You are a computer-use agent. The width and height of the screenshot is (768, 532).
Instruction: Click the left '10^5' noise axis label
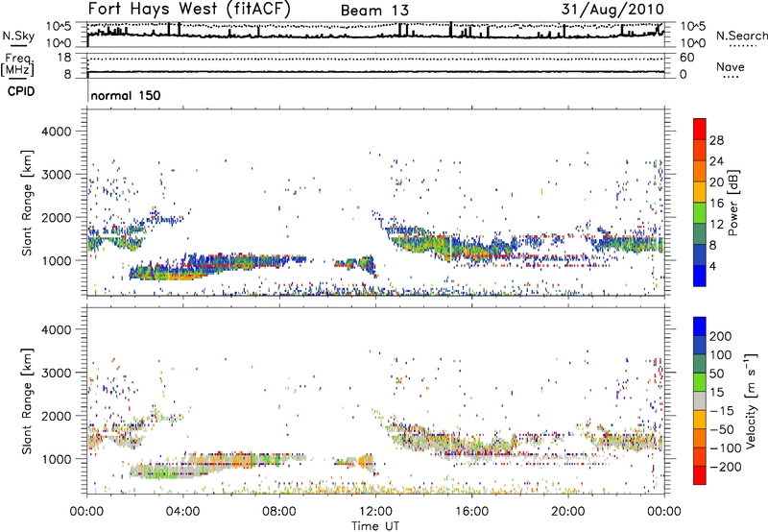point(59,26)
